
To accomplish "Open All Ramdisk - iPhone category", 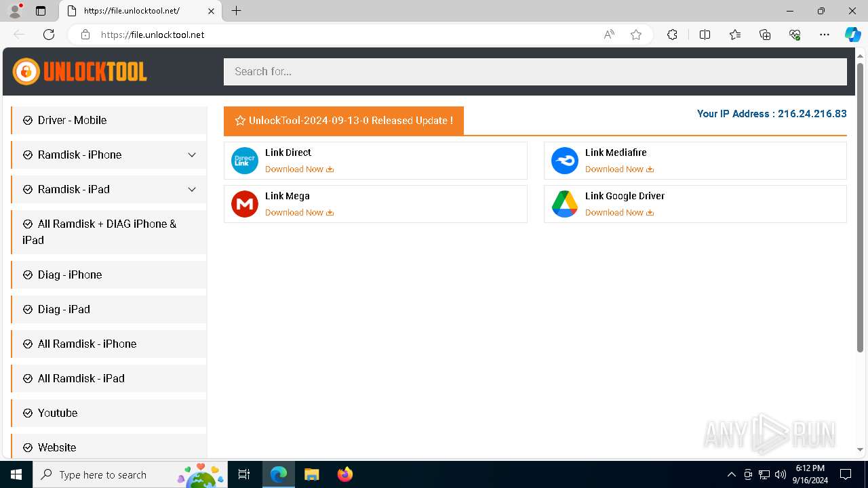I will 109,344.
